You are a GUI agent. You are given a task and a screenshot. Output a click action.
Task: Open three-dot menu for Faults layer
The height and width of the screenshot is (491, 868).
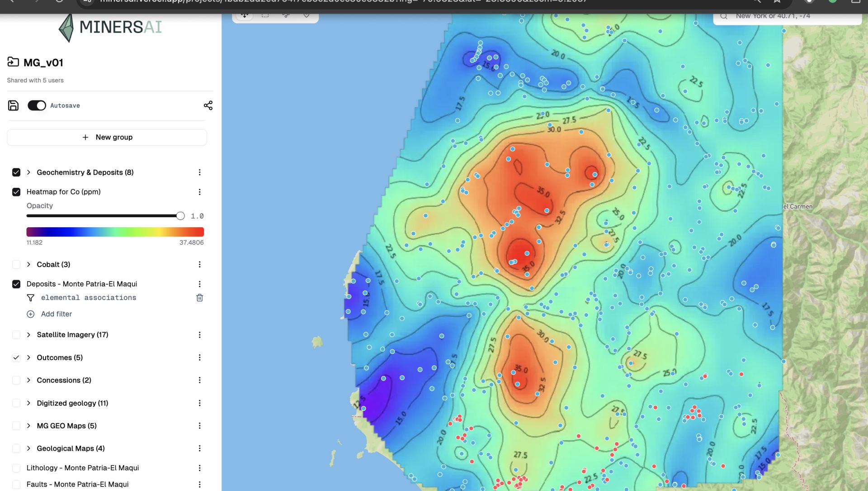coord(199,484)
